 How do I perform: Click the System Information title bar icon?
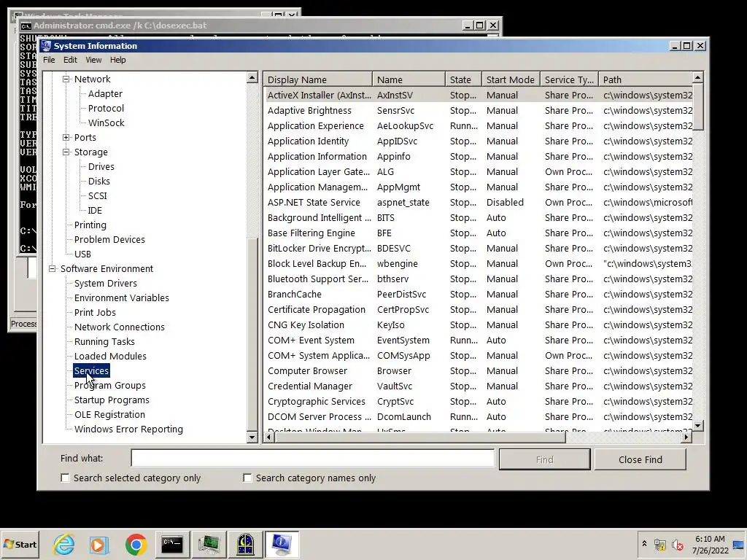pos(46,46)
